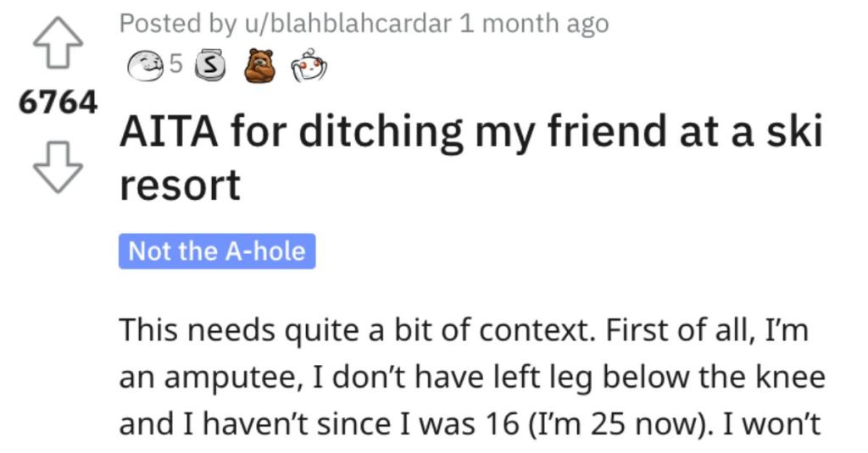The width and height of the screenshot is (868, 453).
Task: Open the 'AITA for ditching my friend' title
Action: click(x=471, y=157)
